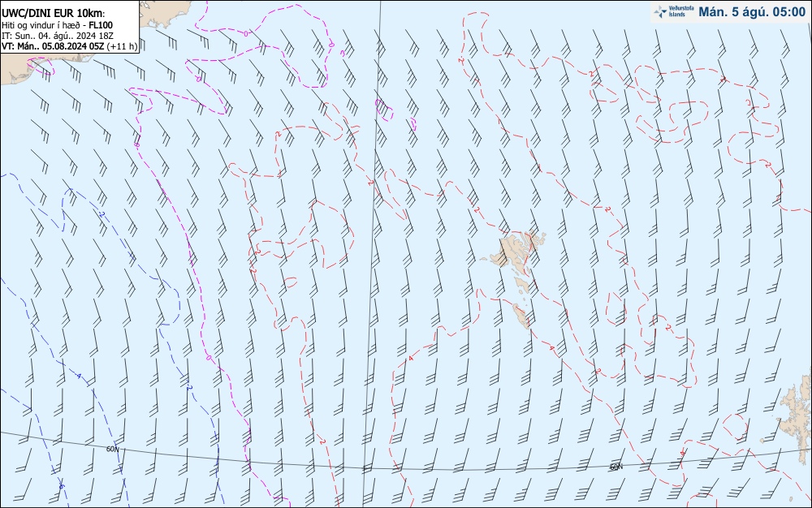The width and height of the screenshot is (812, 508).
Task: Click the 'UWC/DINI EUR 10km:' title
Action: pos(54,14)
